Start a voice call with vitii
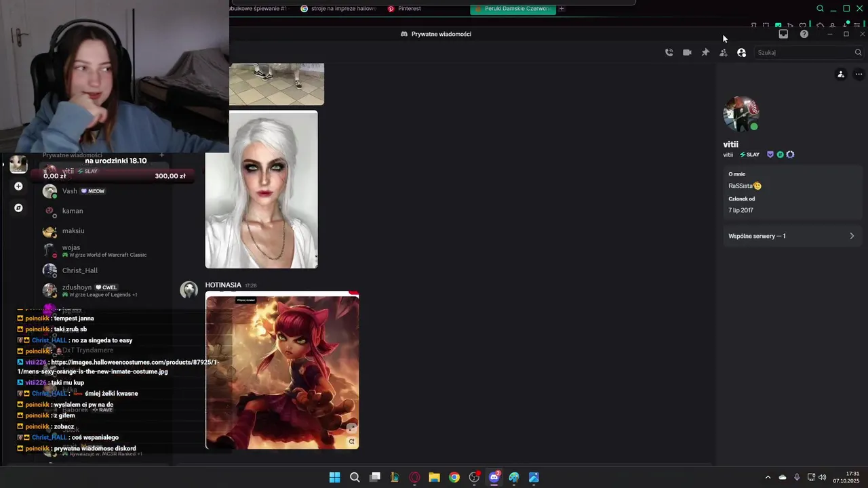 669,52
